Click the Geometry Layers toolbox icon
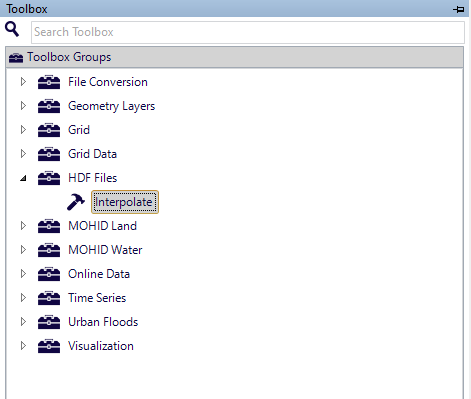 point(49,106)
